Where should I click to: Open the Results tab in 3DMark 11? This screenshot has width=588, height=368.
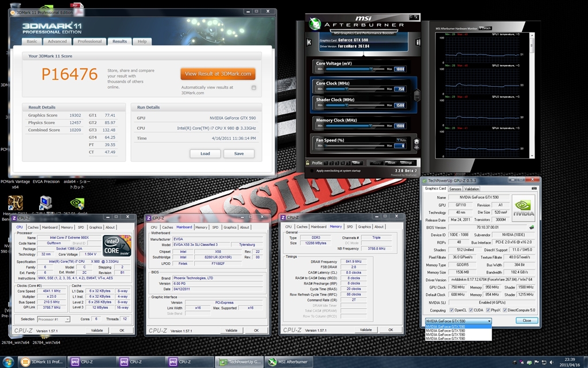pyautogui.click(x=119, y=41)
